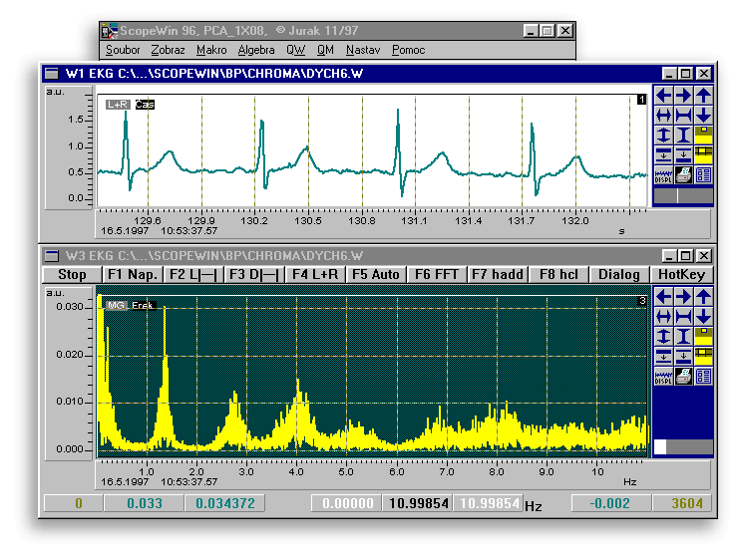Click thick-bottom-bar arrow icon in W3 panel
Image resolution: width=736 pixels, height=560 pixels.
pyautogui.click(x=683, y=356)
